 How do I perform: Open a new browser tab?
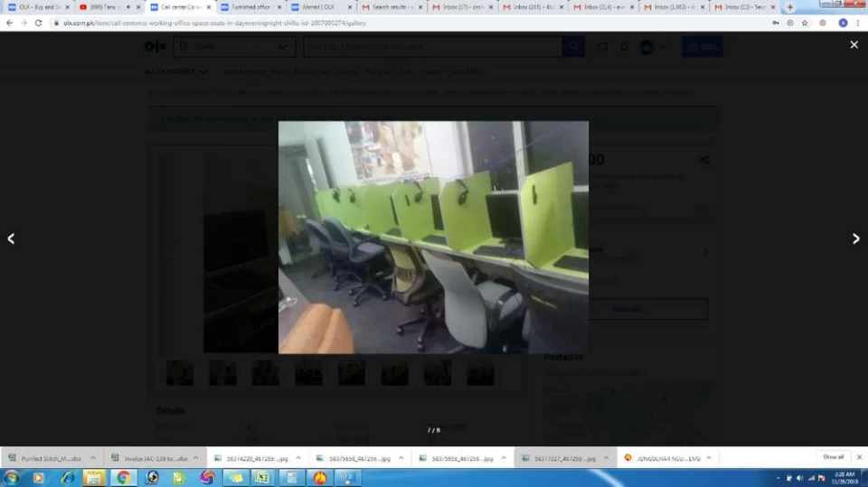click(790, 7)
